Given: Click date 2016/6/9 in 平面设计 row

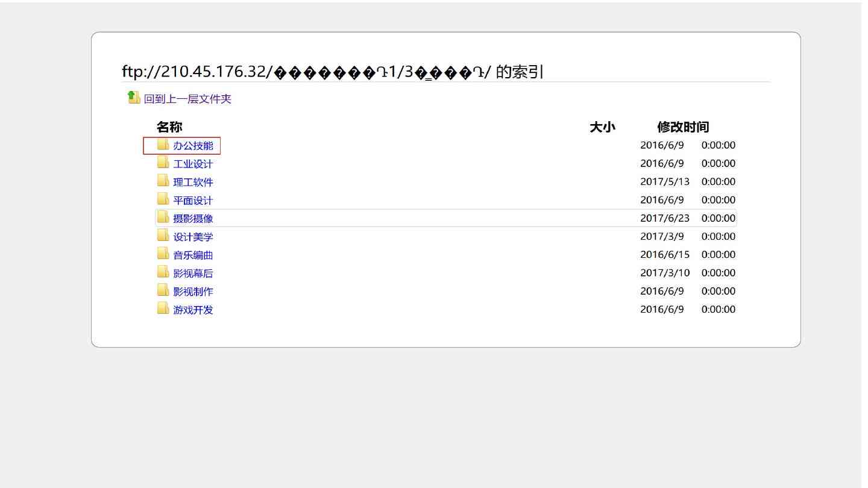Looking at the screenshot, I should (x=662, y=199).
